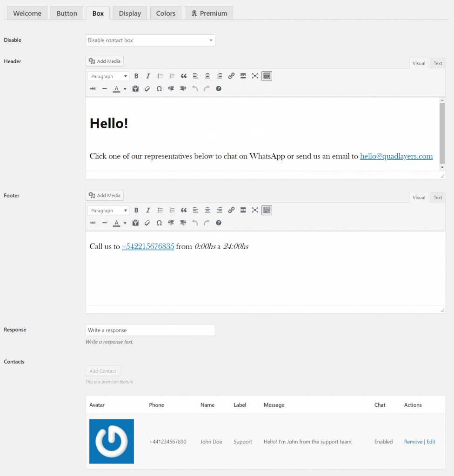The height and width of the screenshot is (476, 454).
Task: Align center in Header editor
Action: [x=207, y=76]
